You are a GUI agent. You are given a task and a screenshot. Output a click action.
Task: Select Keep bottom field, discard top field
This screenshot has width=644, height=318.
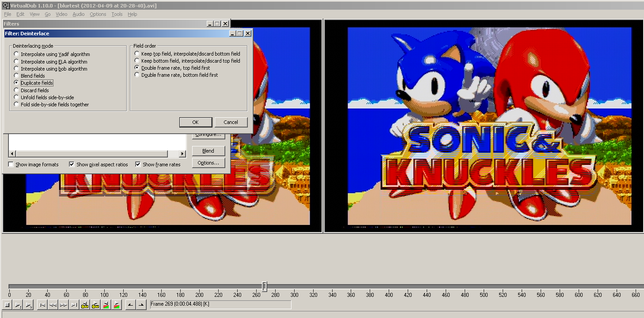point(187,61)
